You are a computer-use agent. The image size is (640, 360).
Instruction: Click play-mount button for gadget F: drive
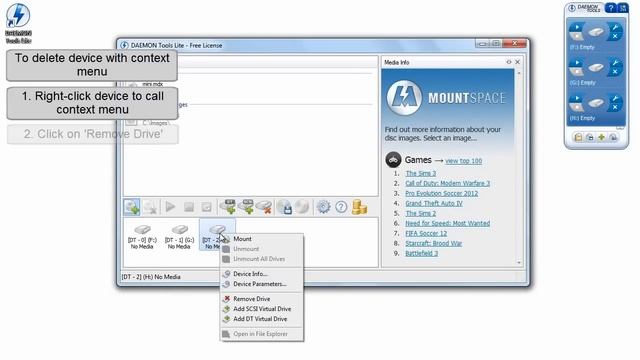coord(577,27)
